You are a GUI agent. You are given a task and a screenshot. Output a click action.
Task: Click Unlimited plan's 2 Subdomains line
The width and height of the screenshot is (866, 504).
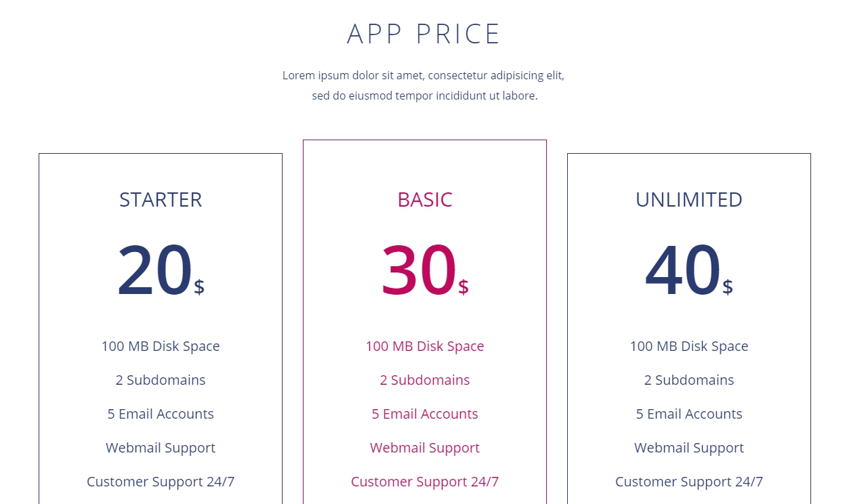tap(688, 380)
